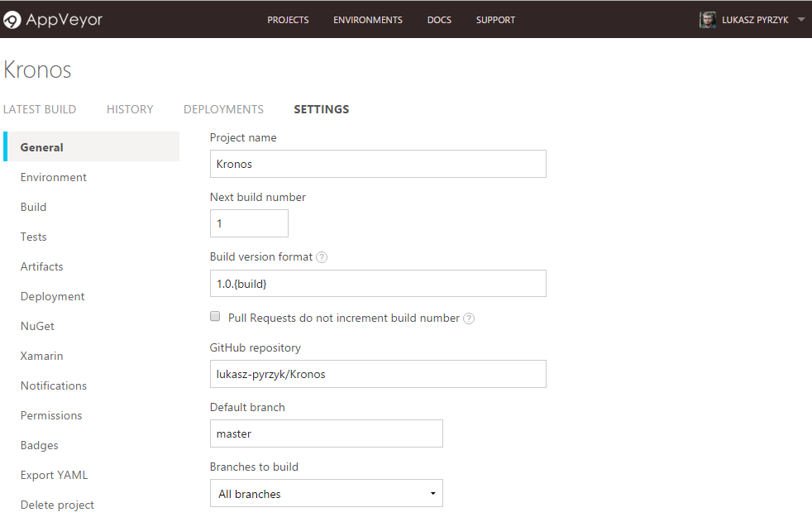Click the Build version format field
812x522 pixels.
[x=378, y=283]
